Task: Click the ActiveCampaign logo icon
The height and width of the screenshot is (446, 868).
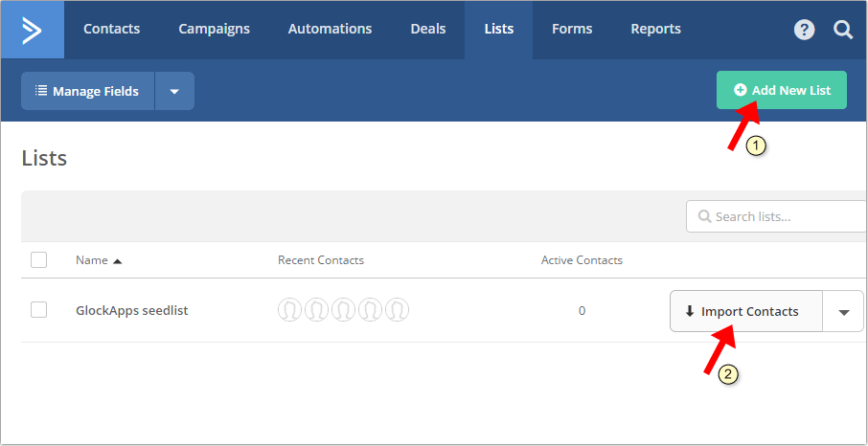Action: (33, 30)
